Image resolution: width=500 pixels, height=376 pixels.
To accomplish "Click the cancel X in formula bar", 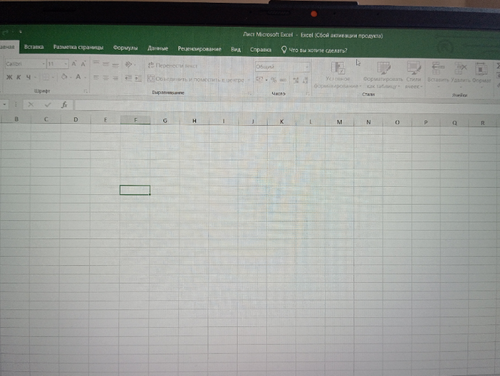I will click(31, 105).
